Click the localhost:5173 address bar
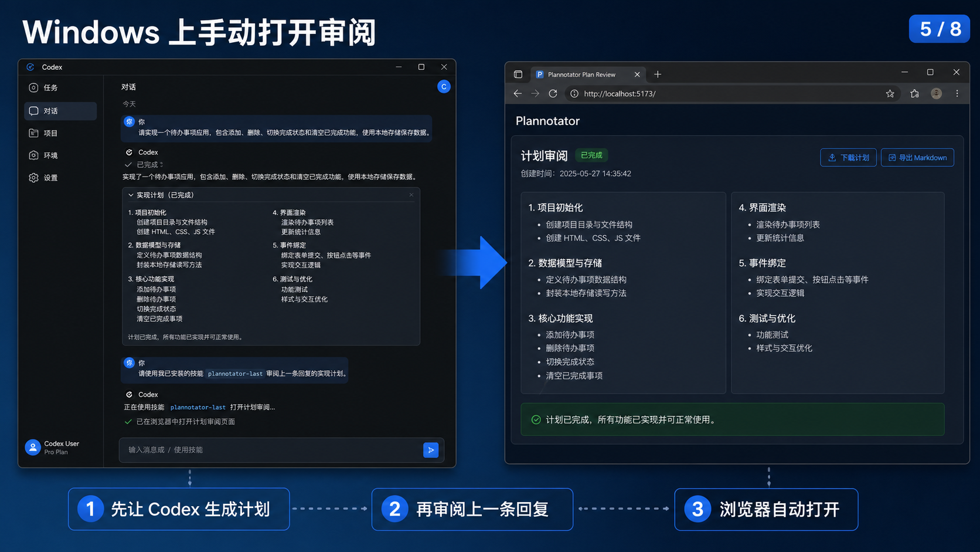980x552 pixels. (x=733, y=94)
